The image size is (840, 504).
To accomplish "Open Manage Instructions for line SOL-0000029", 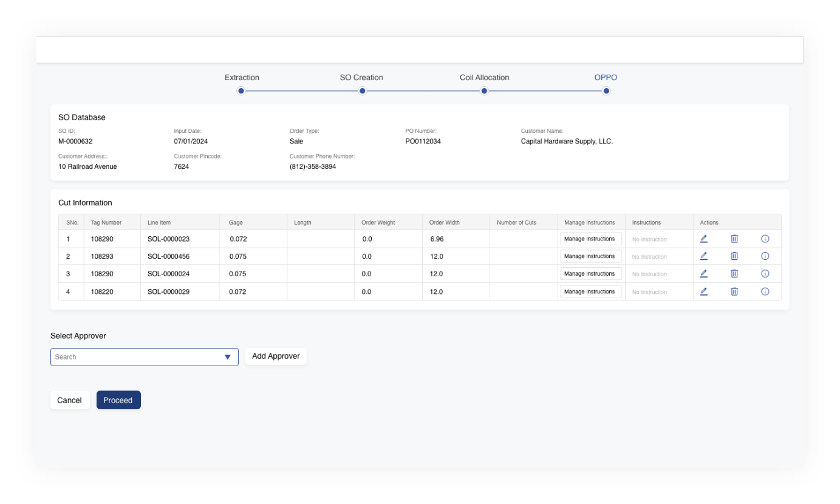I will pos(590,291).
